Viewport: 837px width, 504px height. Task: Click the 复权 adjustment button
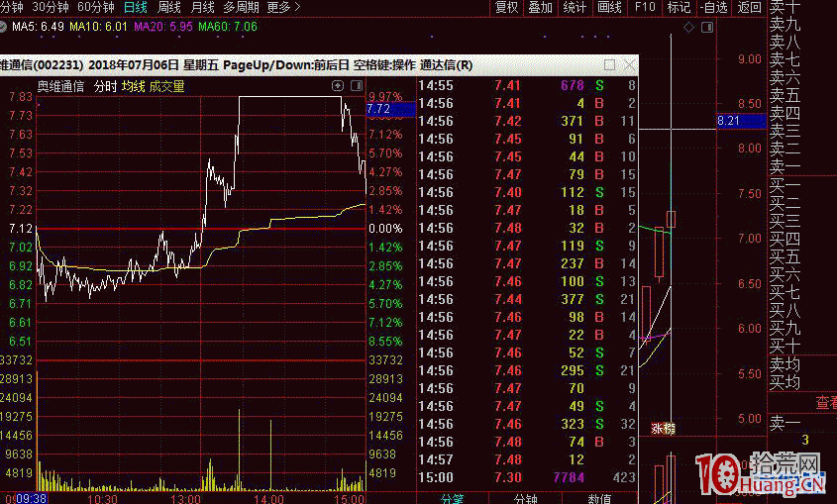(x=506, y=7)
